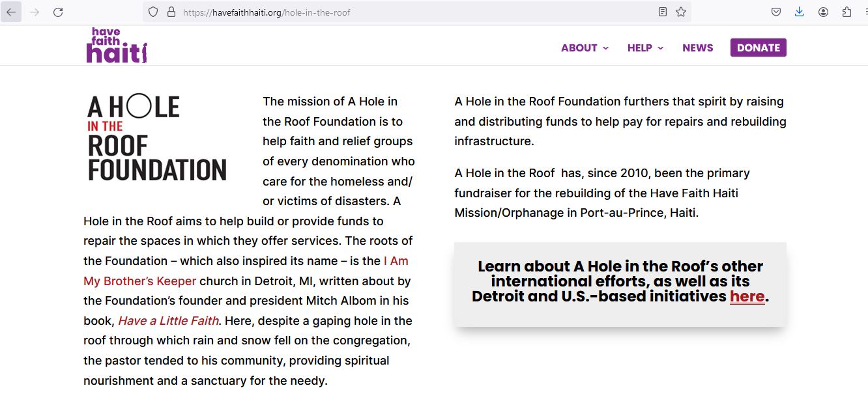The width and height of the screenshot is (868, 416).
Task: Go back using the browser back arrow
Action: point(11,12)
